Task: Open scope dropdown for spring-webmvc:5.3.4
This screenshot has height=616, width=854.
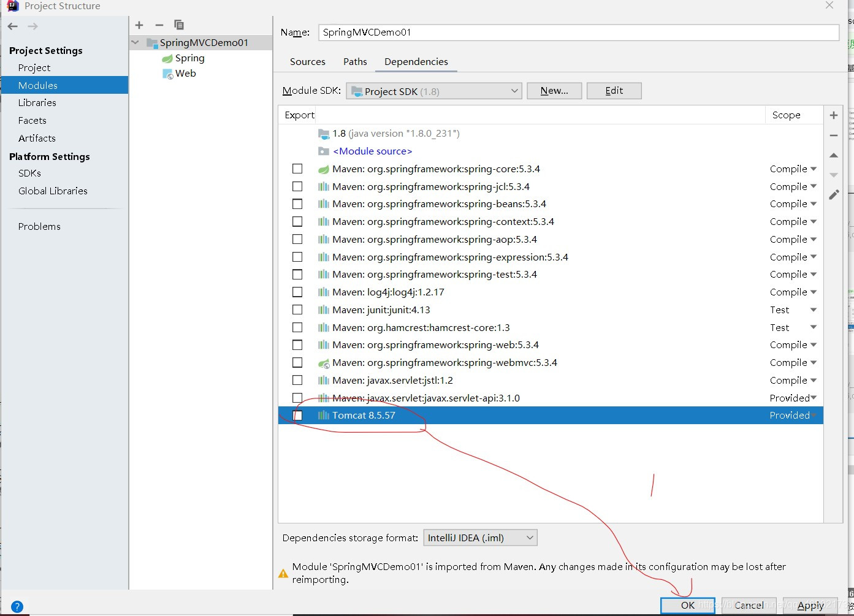Action: tap(793, 363)
